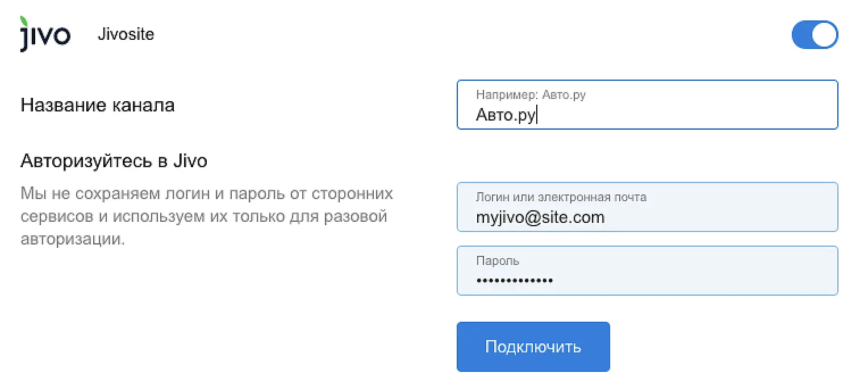Click the "Пароль" field label

pos(497,261)
